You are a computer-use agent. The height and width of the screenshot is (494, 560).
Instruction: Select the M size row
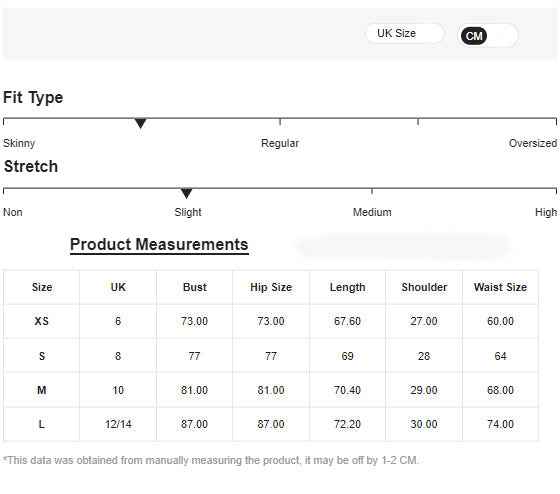click(x=271, y=390)
